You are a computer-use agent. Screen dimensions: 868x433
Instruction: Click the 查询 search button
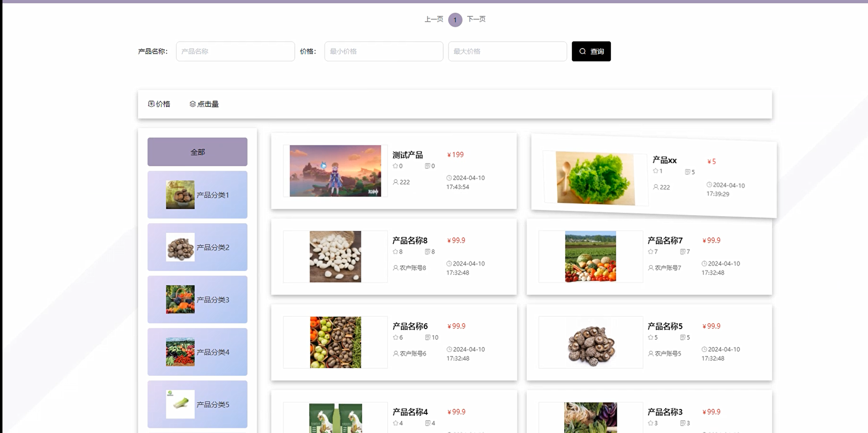click(591, 51)
